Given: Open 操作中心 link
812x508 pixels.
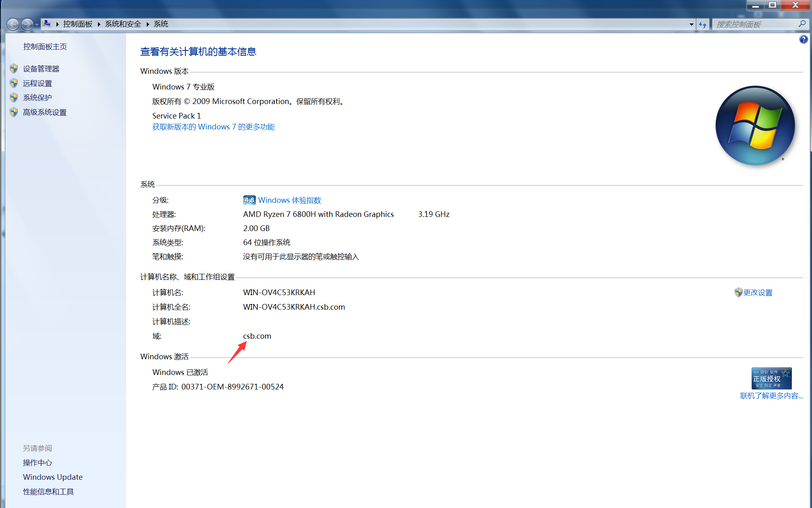Looking at the screenshot, I should (x=37, y=463).
